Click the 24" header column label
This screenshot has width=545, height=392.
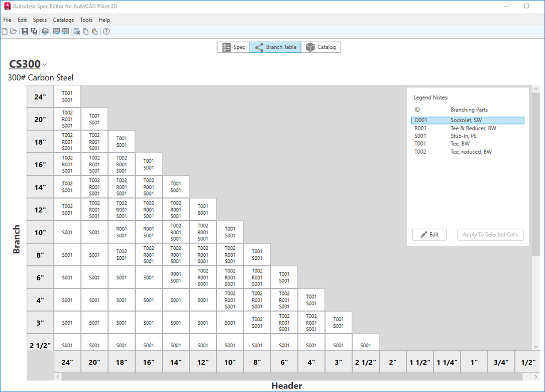click(x=67, y=362)
